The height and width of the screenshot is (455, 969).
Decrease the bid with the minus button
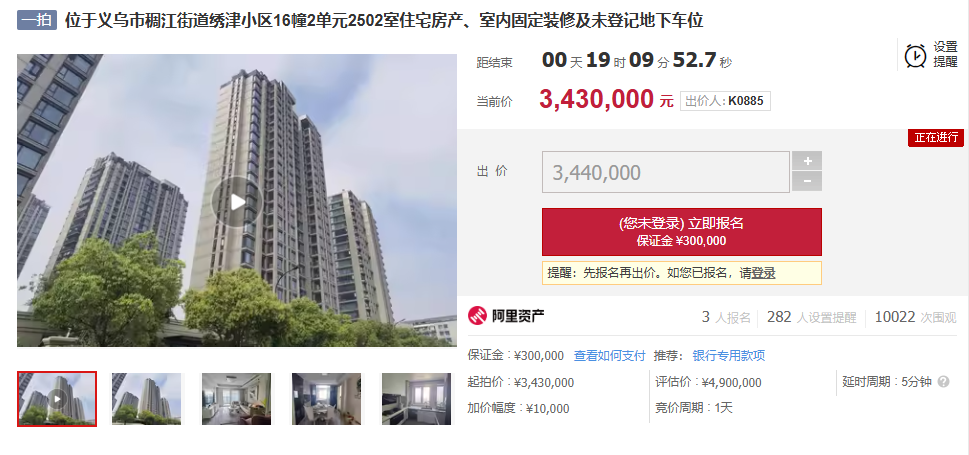807,181
